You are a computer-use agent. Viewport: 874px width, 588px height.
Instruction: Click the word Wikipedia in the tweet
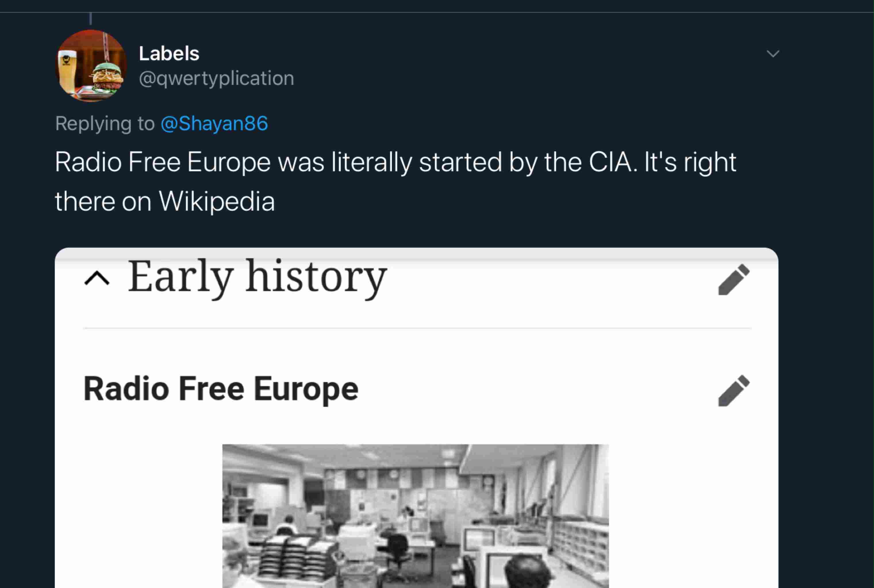pos(216,201)
